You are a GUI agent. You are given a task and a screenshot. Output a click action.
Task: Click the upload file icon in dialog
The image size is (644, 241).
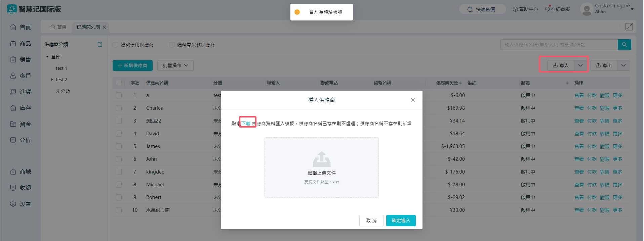[x=321, y=159]
